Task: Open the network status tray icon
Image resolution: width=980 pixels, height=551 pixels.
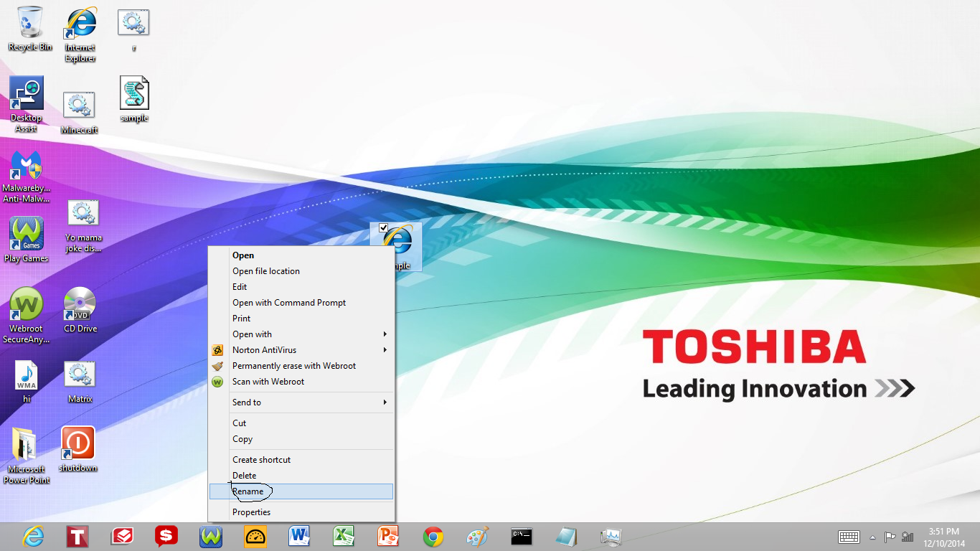Action: point(908,537)
